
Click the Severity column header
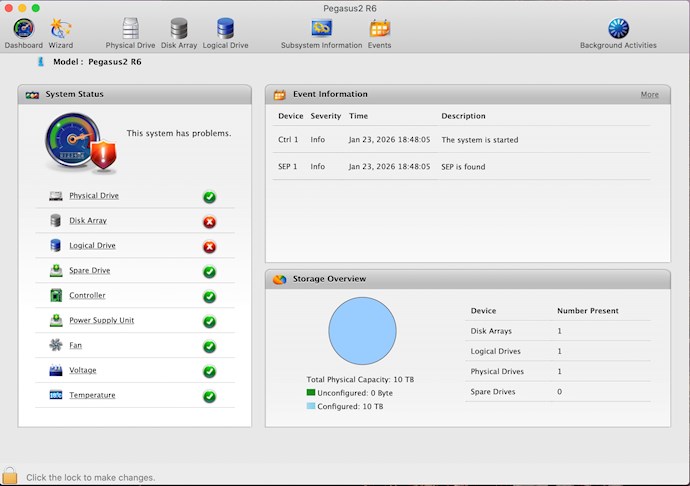[325, 116]
